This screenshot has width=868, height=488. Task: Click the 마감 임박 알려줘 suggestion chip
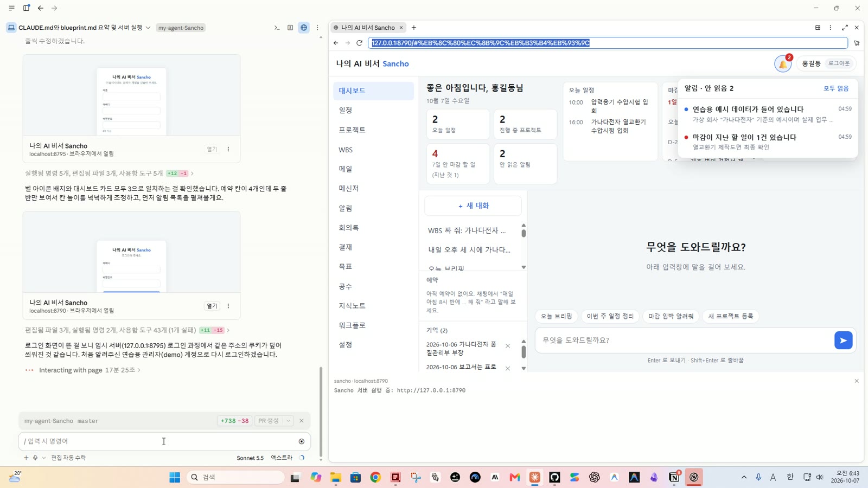671,316
